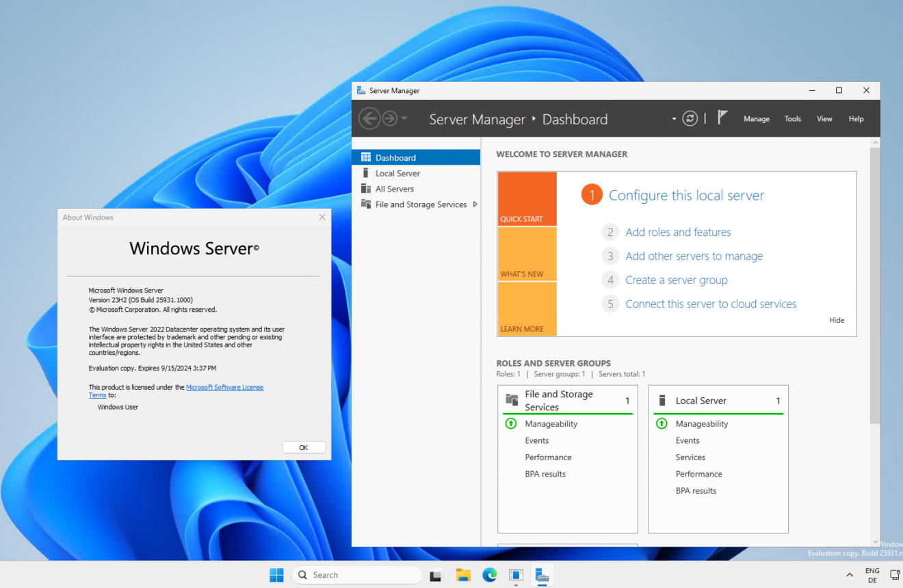Open the Microsoft Edge taskbar icon
This screenshot has height=588, width=903.
(489, 575)
